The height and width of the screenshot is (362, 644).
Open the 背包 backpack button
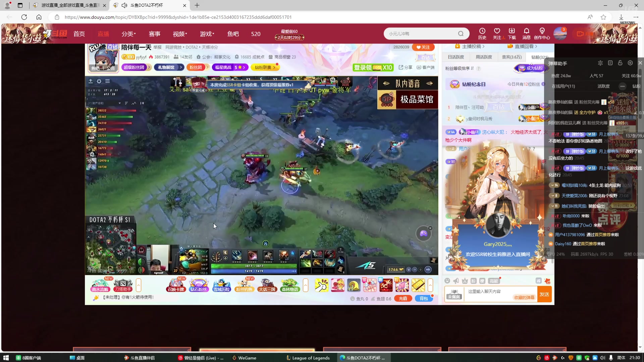pos(424,299)
